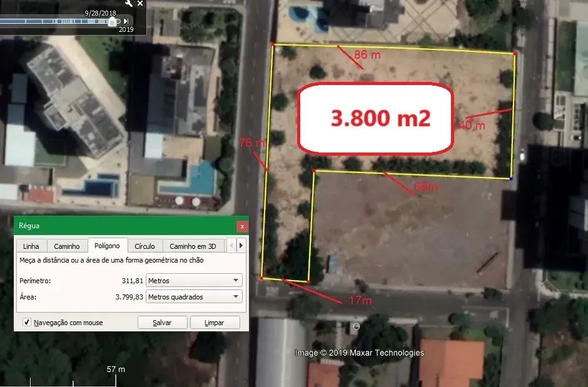Open the Perímetro units dropdown showing Metros
588x387 pixels.
(x=194, y=280)
